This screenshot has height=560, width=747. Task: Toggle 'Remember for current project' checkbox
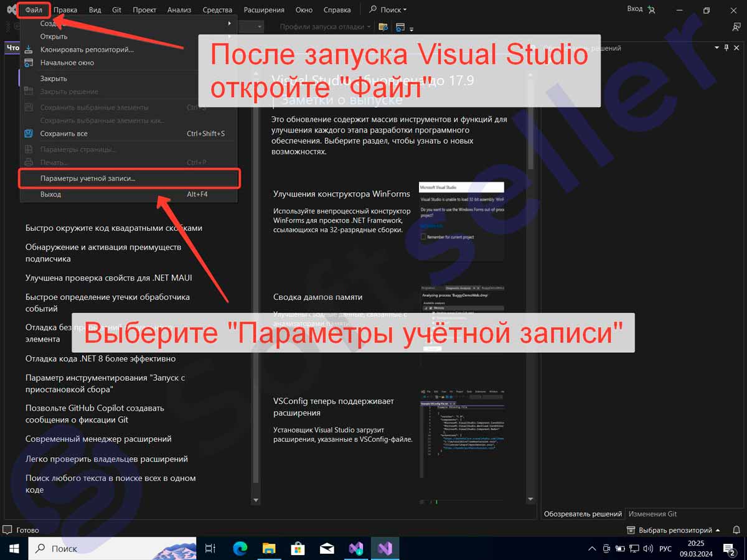(x=424, y=237)
